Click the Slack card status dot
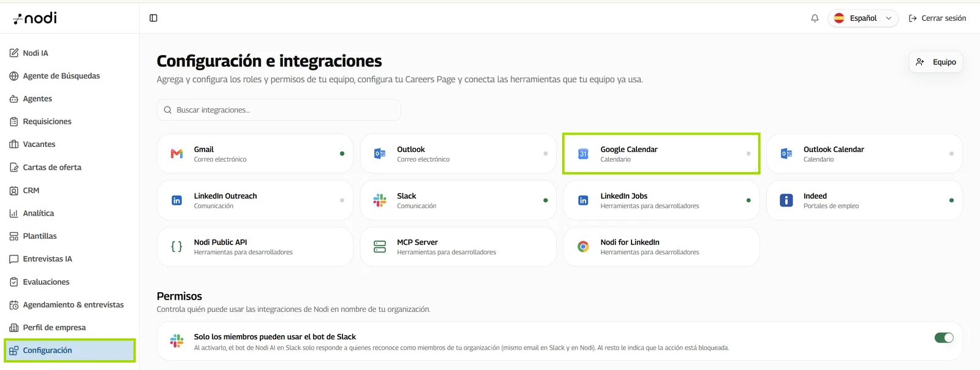 [545, 200]
